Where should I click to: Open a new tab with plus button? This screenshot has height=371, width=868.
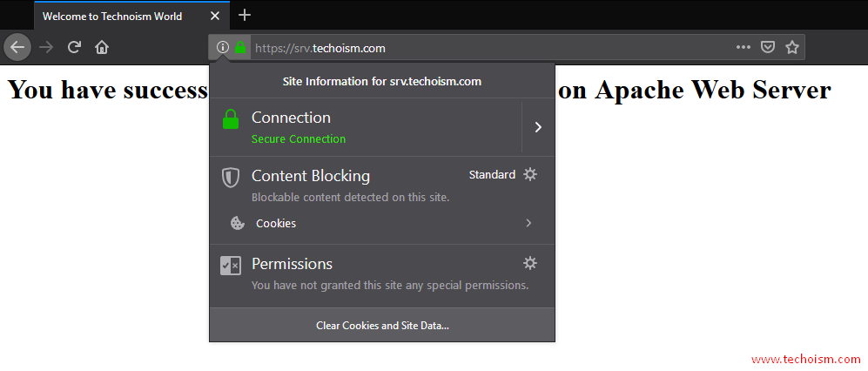[x=244, y=15]
